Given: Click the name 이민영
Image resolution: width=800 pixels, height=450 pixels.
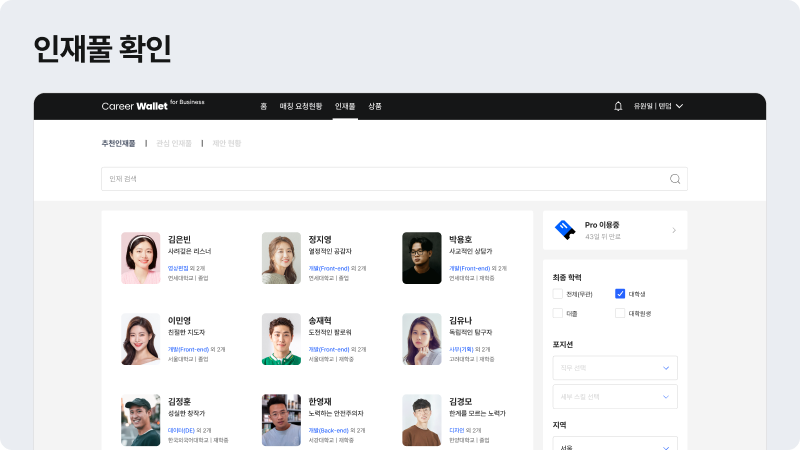Looking at the screenshot, I should click(x=179, y=320).
